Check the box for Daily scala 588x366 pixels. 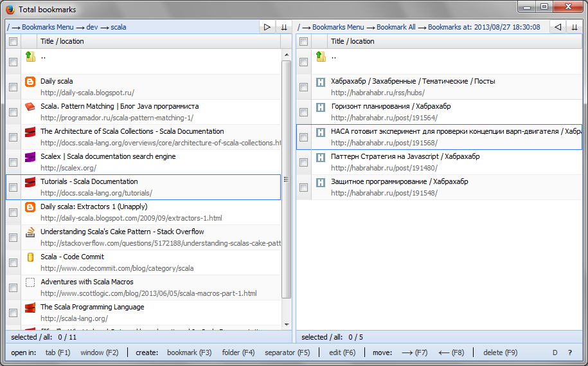tap(13, 87)
